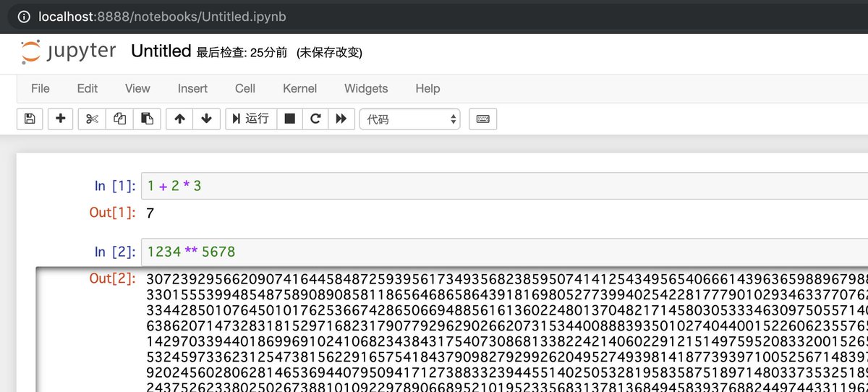
Task: Copy selected cells icon
Action: (119, 119)
